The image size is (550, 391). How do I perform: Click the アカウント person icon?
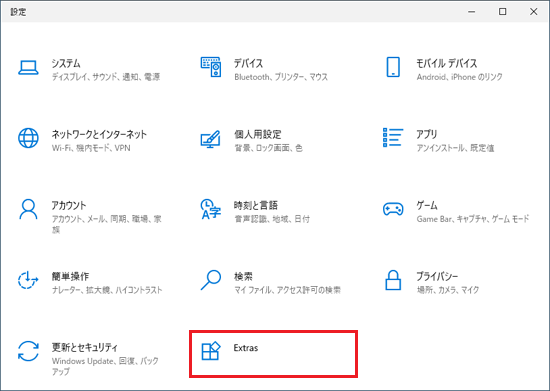tap(28, 209)
